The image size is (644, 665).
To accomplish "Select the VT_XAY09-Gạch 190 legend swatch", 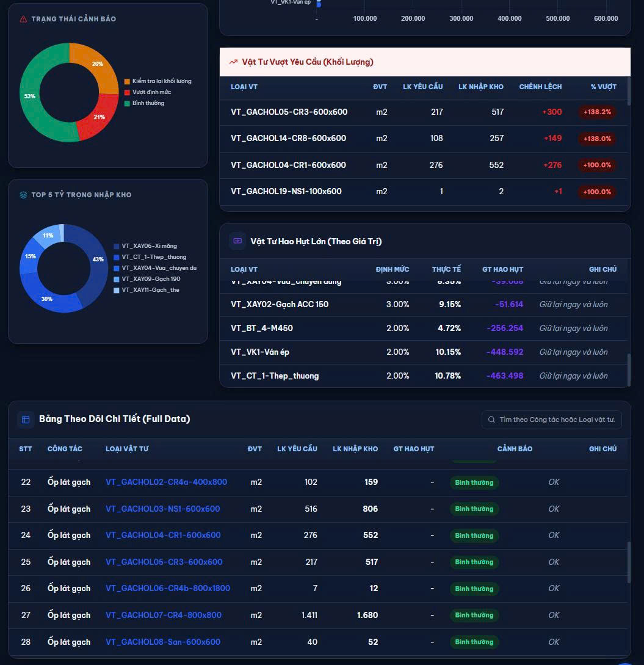I will (117, 280).
